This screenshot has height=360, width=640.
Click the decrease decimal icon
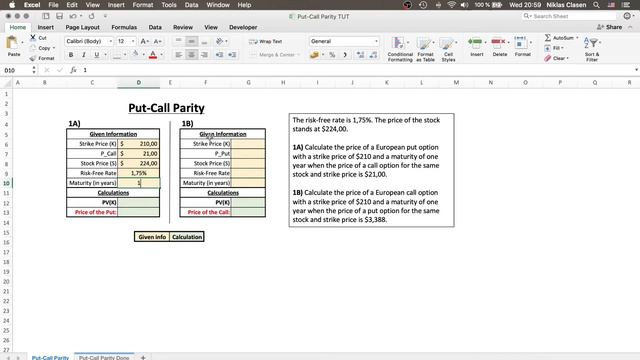tap(373, 54)
